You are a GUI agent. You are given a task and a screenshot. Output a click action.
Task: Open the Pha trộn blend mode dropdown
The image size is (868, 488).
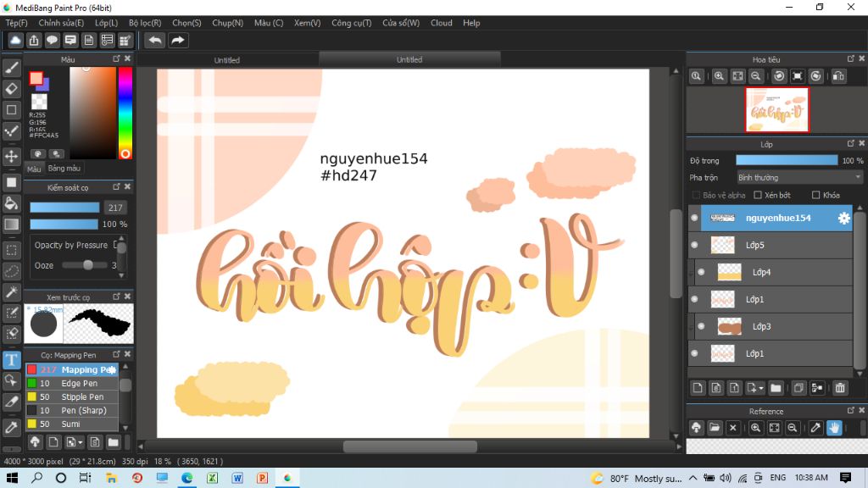pos(799,178)
